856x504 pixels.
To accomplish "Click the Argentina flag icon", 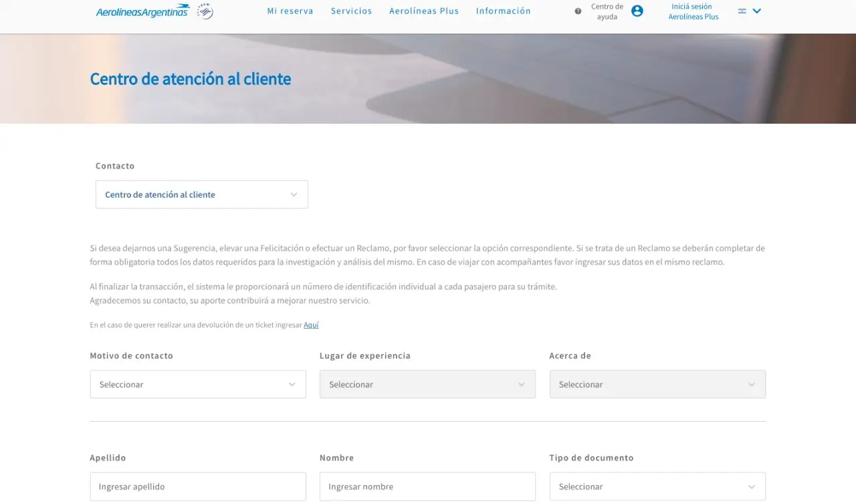I will tap(742, 11).
